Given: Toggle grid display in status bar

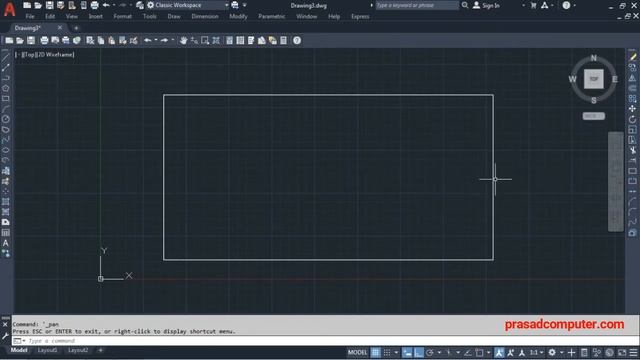Looking at the screenshot, I should 376,353.
